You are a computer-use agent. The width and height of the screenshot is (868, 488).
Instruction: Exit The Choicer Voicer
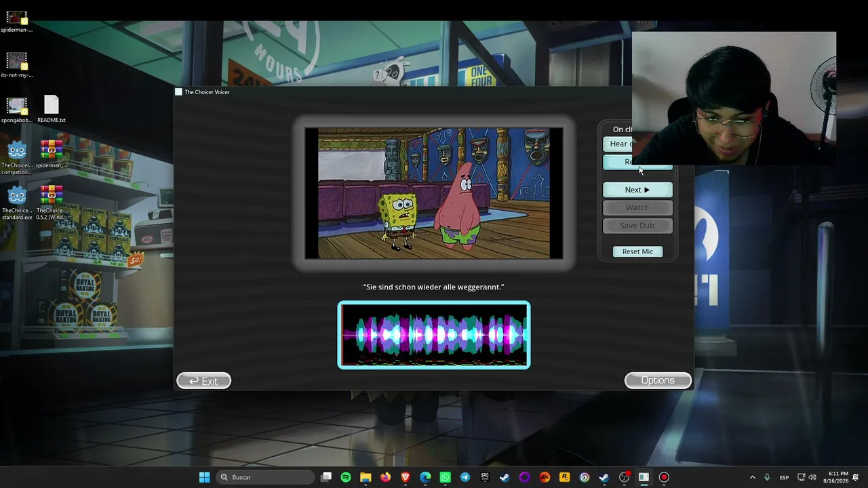click(203, 381)
